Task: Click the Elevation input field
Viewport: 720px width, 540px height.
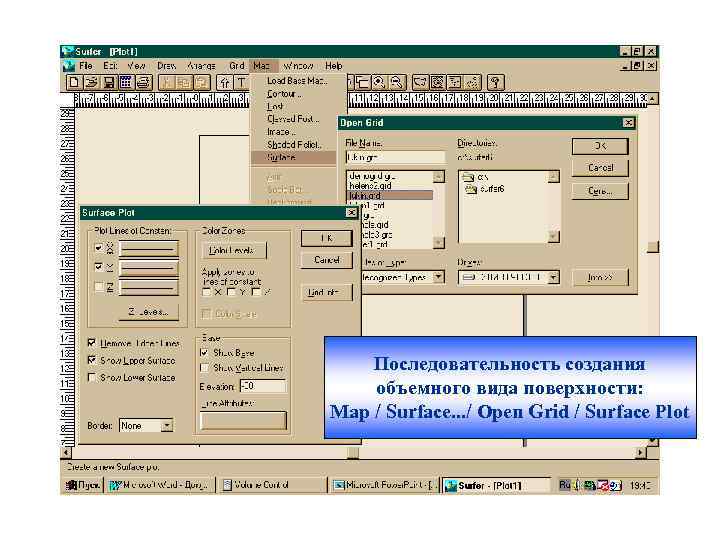Action: click(x=263, y=386)
